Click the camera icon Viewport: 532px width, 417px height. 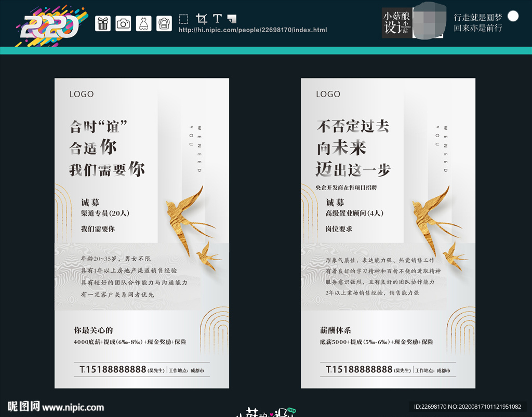point(123,23)
